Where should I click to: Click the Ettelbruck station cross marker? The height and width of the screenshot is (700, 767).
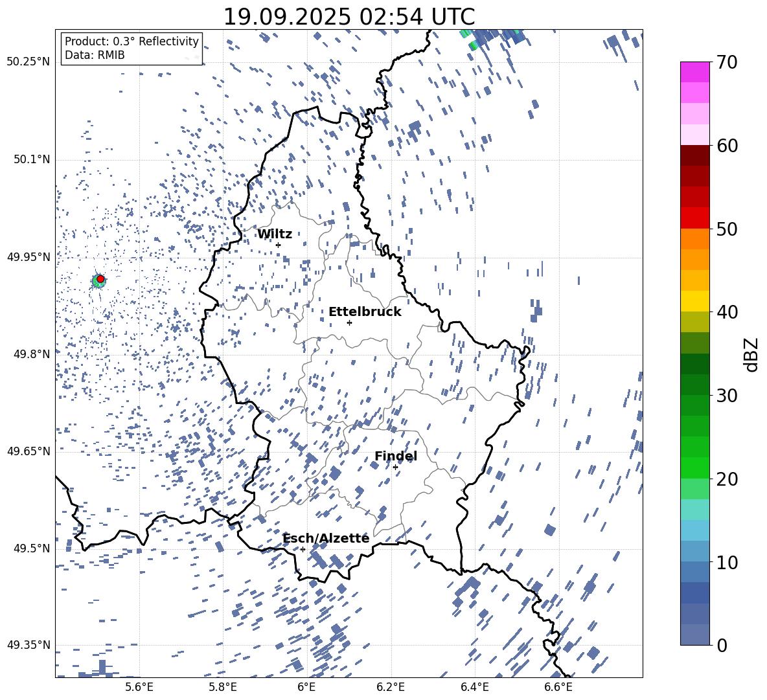pos(349,322)
